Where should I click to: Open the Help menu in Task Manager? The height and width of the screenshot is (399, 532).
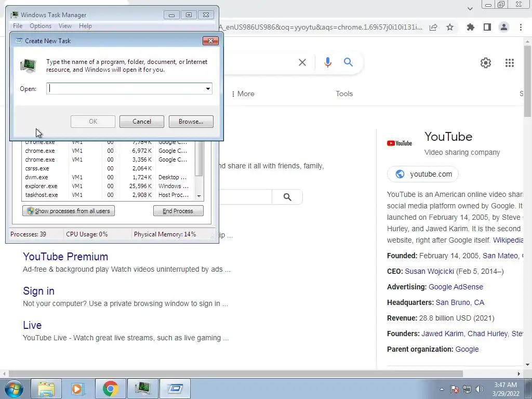tap(85, 26)
